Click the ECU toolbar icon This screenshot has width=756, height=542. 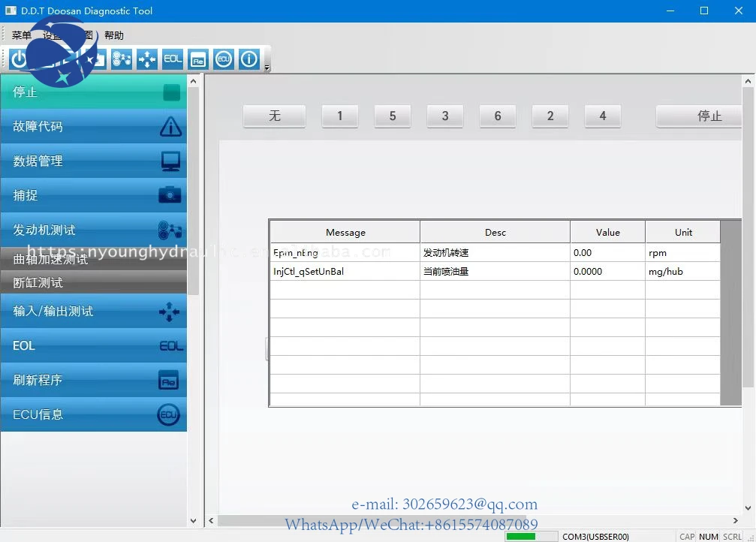tap(224, 59)
